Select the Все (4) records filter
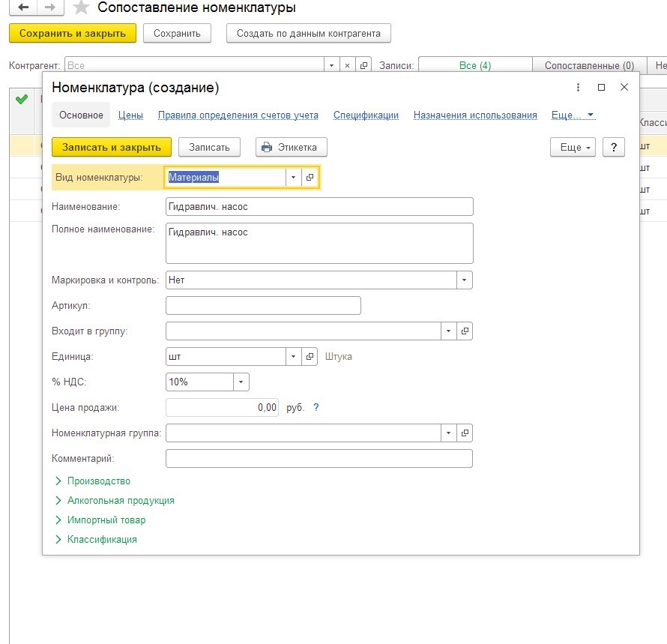 [475, 65]
